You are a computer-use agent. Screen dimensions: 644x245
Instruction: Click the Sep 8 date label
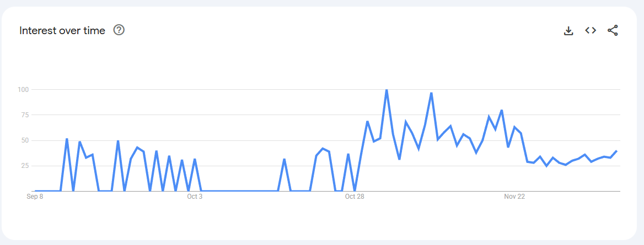(35, 196)
